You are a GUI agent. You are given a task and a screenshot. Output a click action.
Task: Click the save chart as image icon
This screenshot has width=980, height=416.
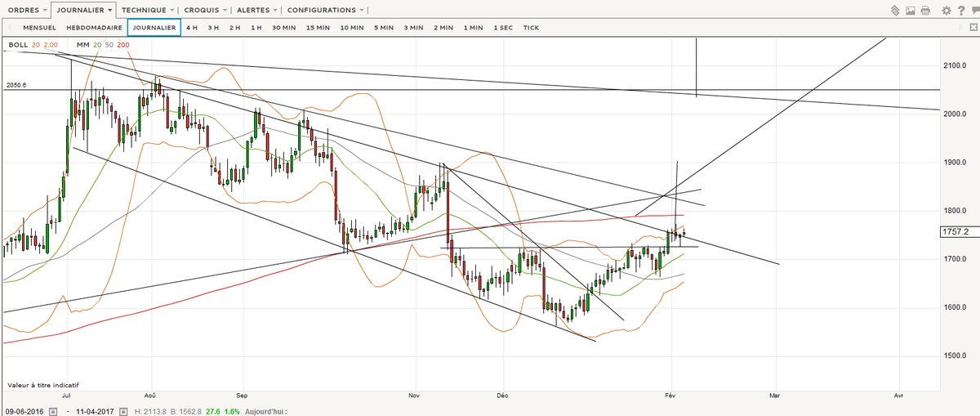point(910,11)
